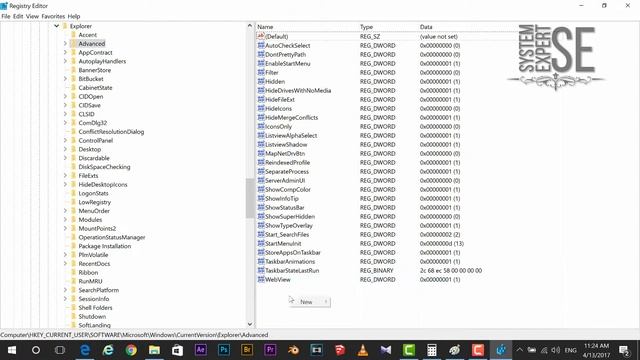Select the RunMRU key

(90, 281)
